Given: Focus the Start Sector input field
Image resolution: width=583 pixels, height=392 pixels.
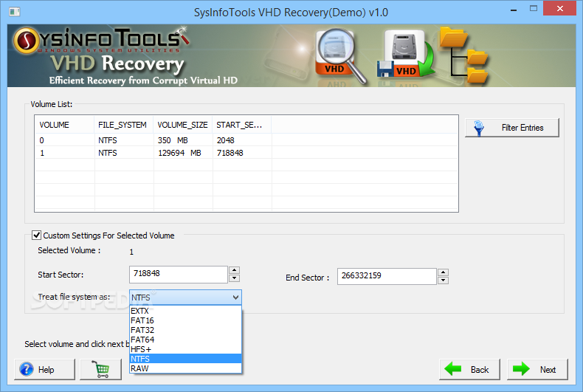Looking at the screenshot, I should click(x=179, y=274).
